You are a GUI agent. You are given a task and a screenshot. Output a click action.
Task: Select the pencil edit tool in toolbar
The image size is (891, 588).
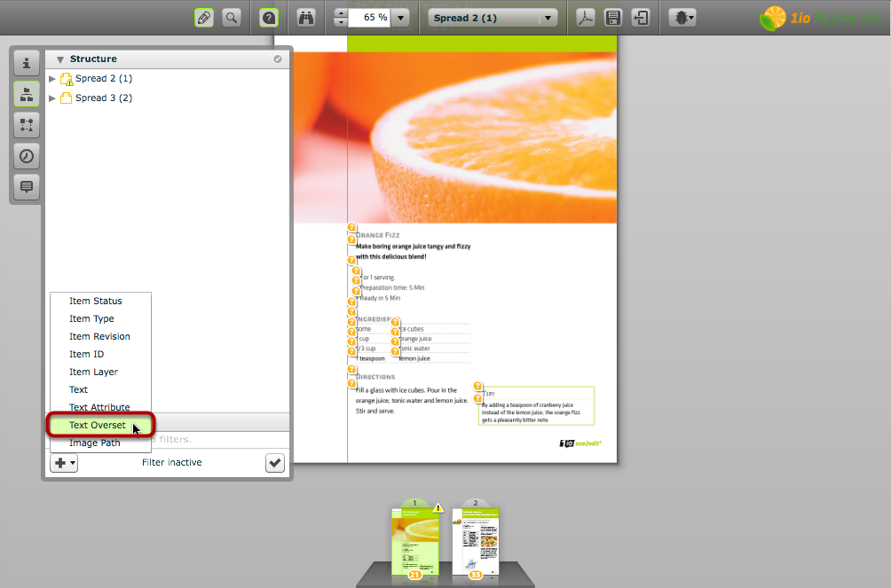pos(204,17)
